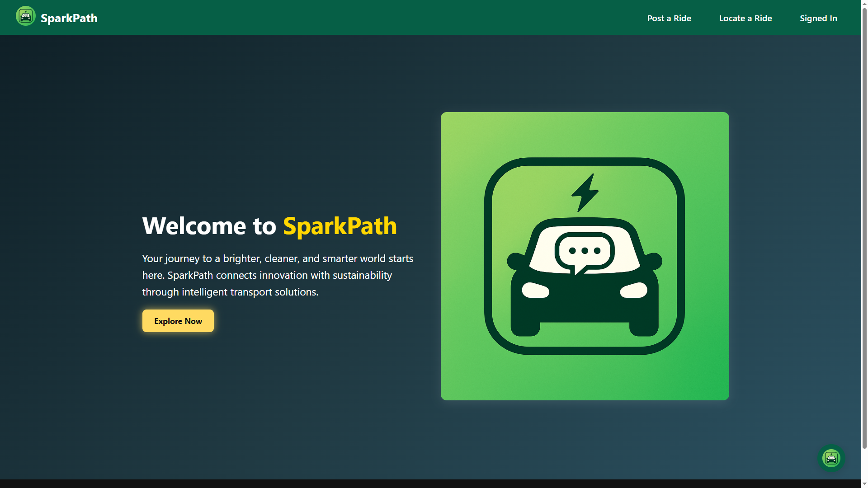Click the car's right front wheel
Viewport: 868px width, 488px height.
pos(644,329)
